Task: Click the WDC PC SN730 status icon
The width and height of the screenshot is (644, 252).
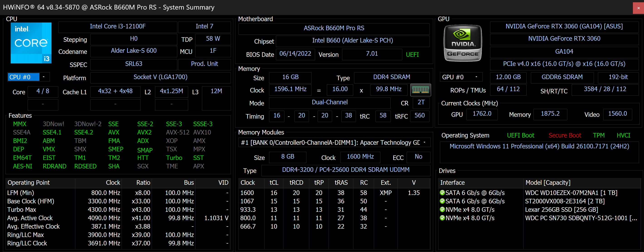Action: (x=442, y=218)
